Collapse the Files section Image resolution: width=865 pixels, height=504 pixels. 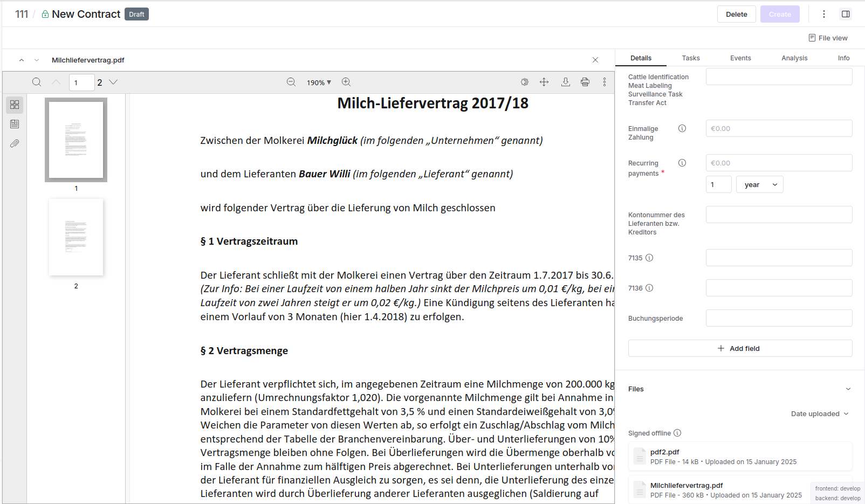coord(848,389)
